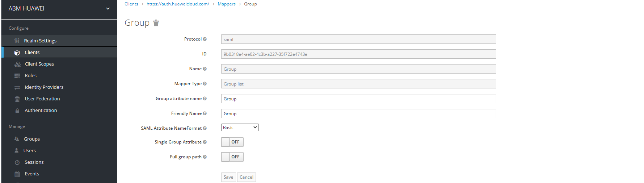Click the SAML Attribute NameFormat help icon
Screen dimensions: 644x183
click(x=205, y=128)
